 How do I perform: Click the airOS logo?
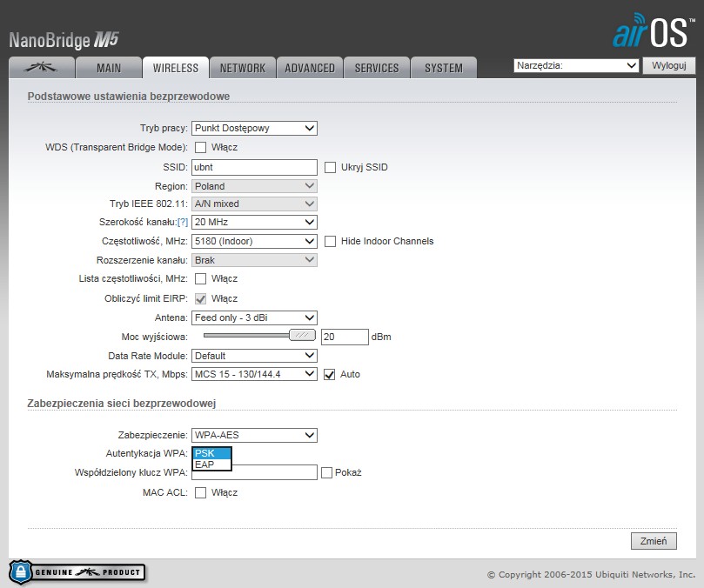pos(654,30)
